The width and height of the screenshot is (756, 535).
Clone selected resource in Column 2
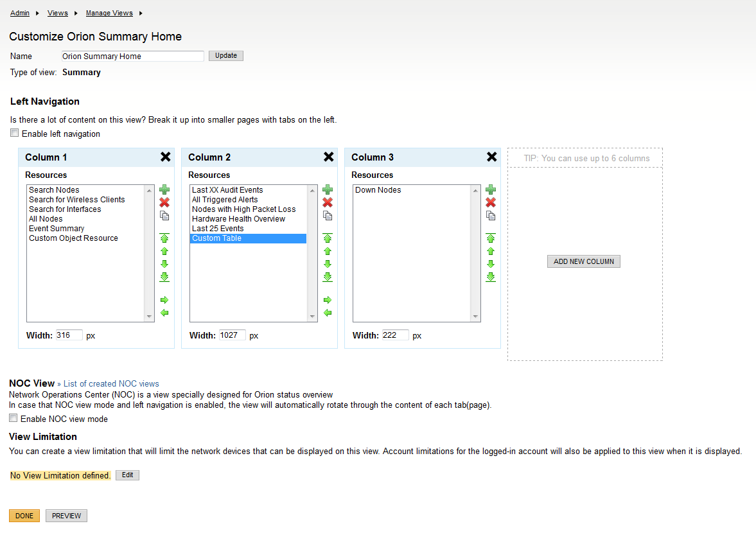click(328, 215)
